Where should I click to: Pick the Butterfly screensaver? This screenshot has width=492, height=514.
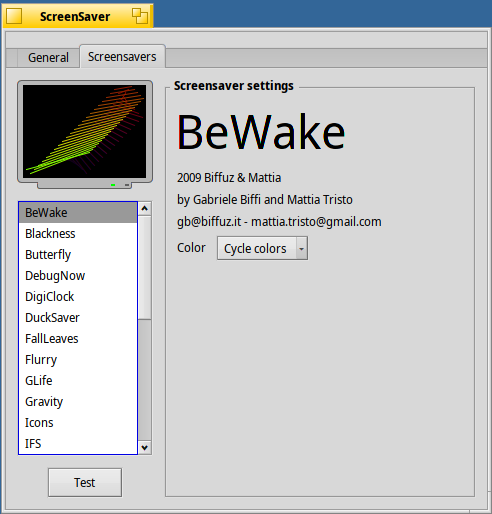(x=78, y=255)
